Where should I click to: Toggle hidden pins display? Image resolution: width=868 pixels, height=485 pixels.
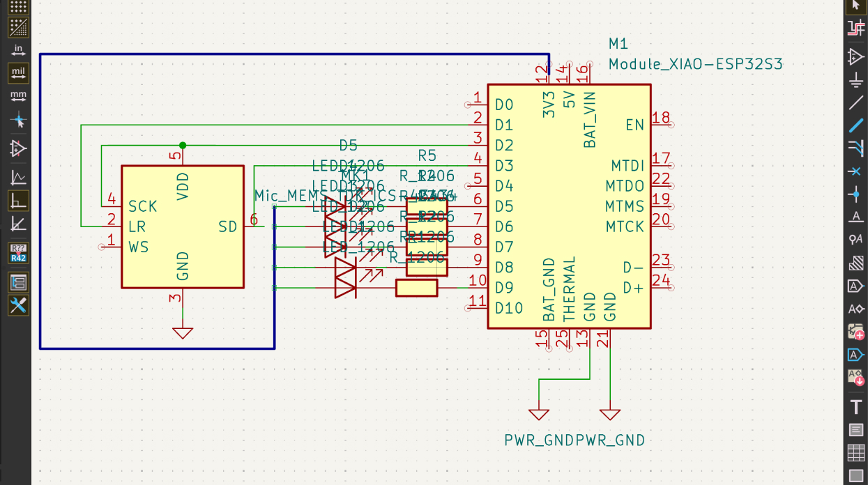coord(18,148)
